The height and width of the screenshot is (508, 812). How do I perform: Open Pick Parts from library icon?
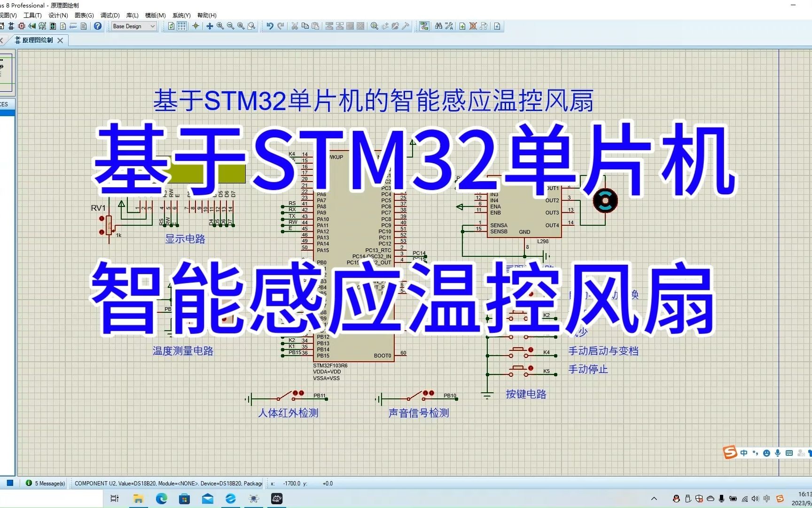[x=375, y=26]
